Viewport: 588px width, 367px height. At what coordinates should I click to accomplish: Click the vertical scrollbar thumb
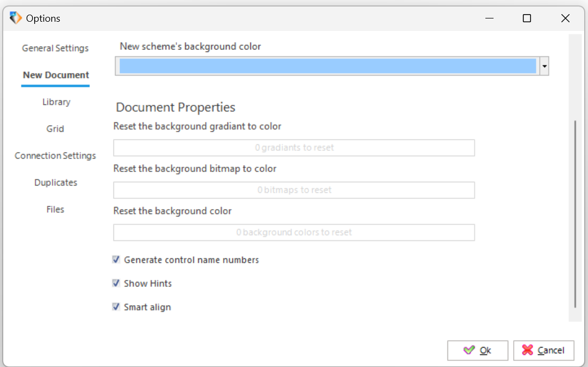point(575,214)
